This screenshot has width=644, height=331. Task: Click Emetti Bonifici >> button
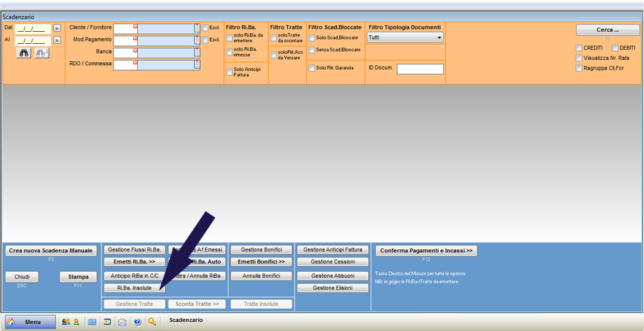[x=261, y=262]
